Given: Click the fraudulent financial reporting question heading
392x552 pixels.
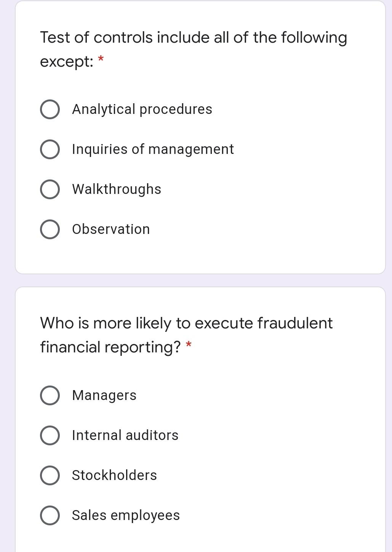Looking at the screenshot, I should 186,335.
